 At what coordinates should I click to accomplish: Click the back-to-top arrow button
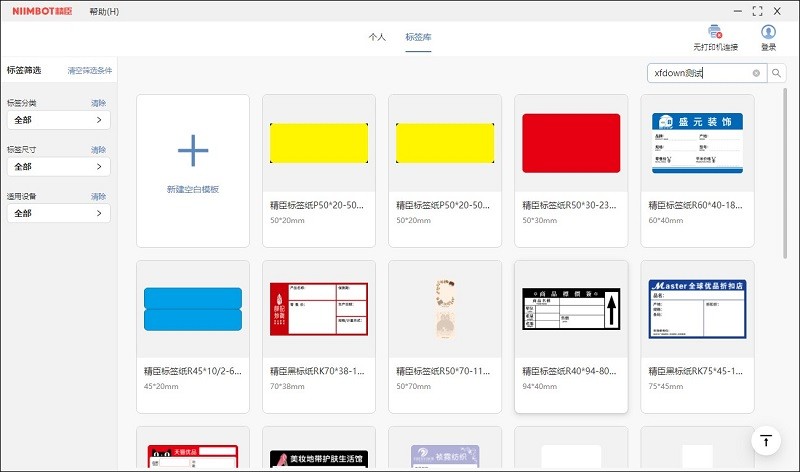click(766, 440)
